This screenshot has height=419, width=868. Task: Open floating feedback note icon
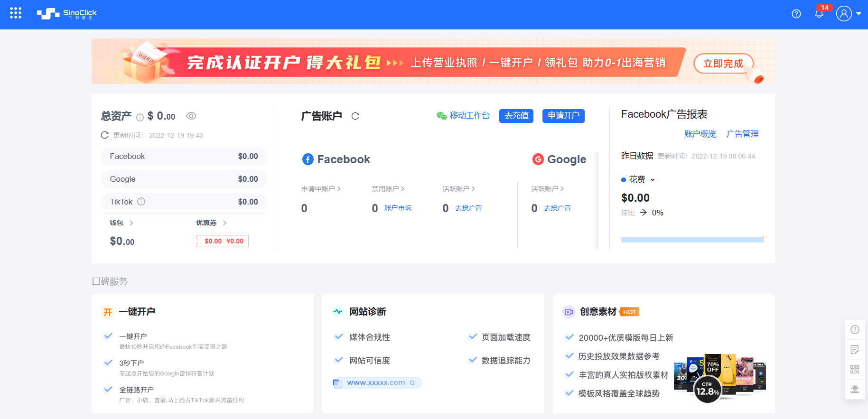point(855,350)
